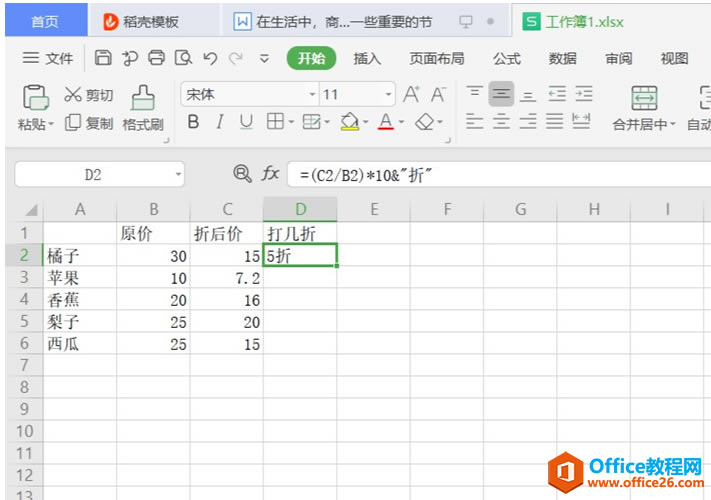This screenshot has height=500, width=711.
Task: Click the Name Box showing D2
Action: click(x=93, y=175)
